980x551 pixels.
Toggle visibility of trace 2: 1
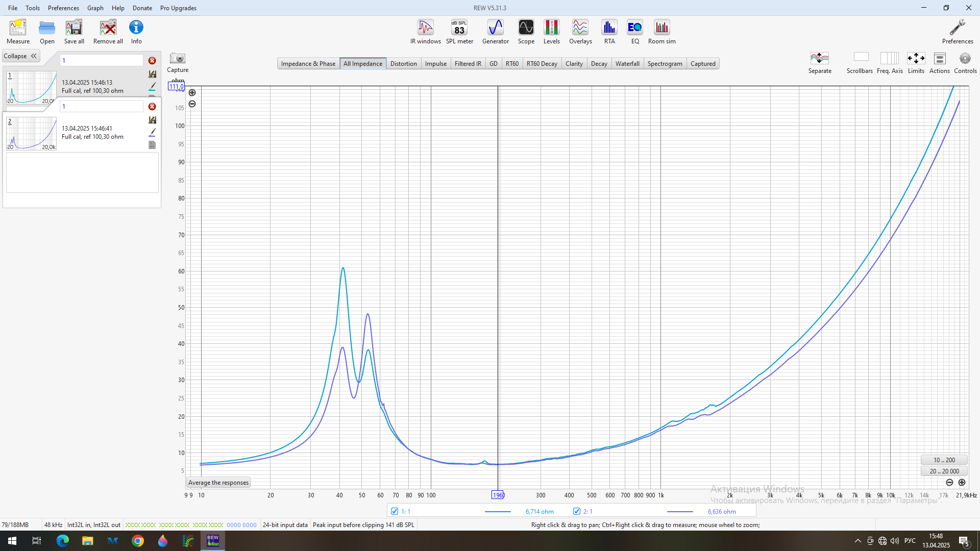click(577, 511)
